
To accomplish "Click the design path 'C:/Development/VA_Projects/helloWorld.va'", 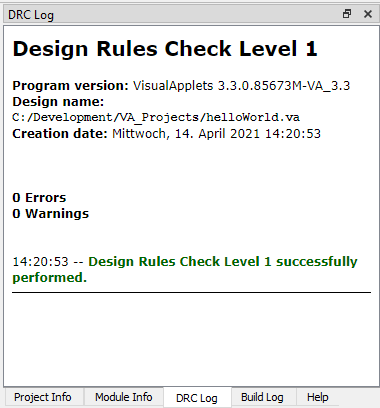I will click(x=156, y=117).
